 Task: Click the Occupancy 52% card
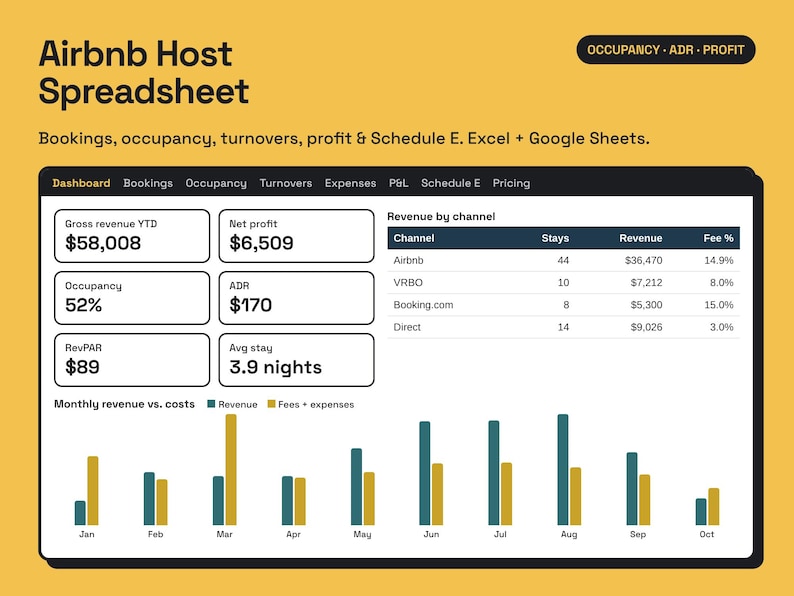click(132, 298)
